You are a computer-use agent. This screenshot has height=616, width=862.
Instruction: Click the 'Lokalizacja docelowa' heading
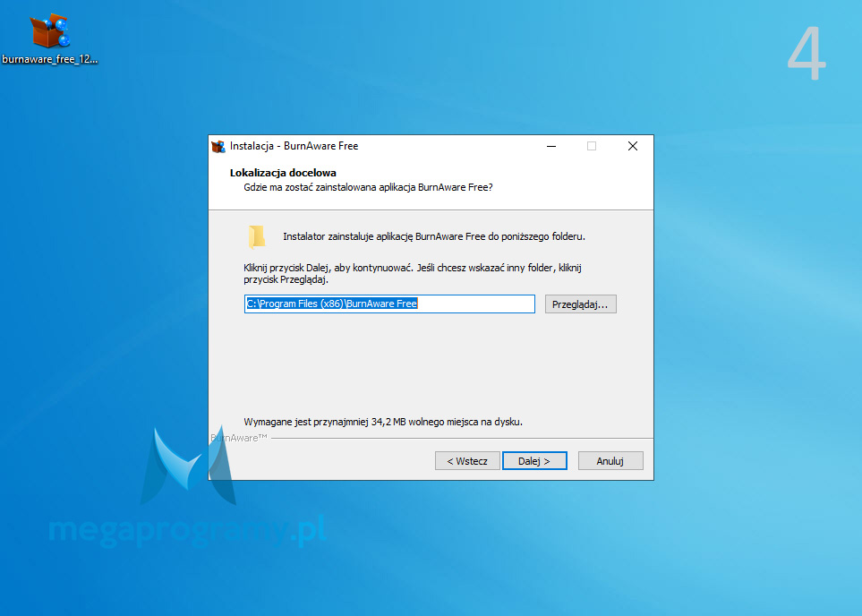coord(283,173)
